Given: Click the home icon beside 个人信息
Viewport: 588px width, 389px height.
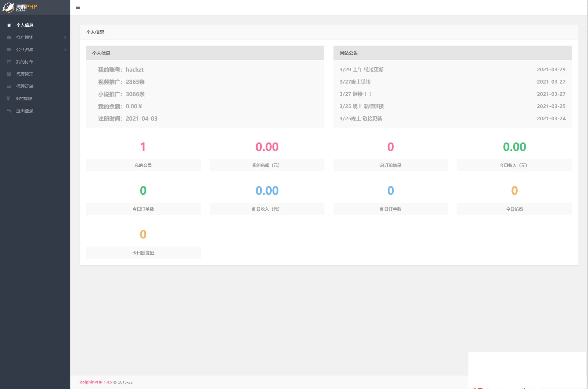Looking at the screenshot, I should 9,25.
